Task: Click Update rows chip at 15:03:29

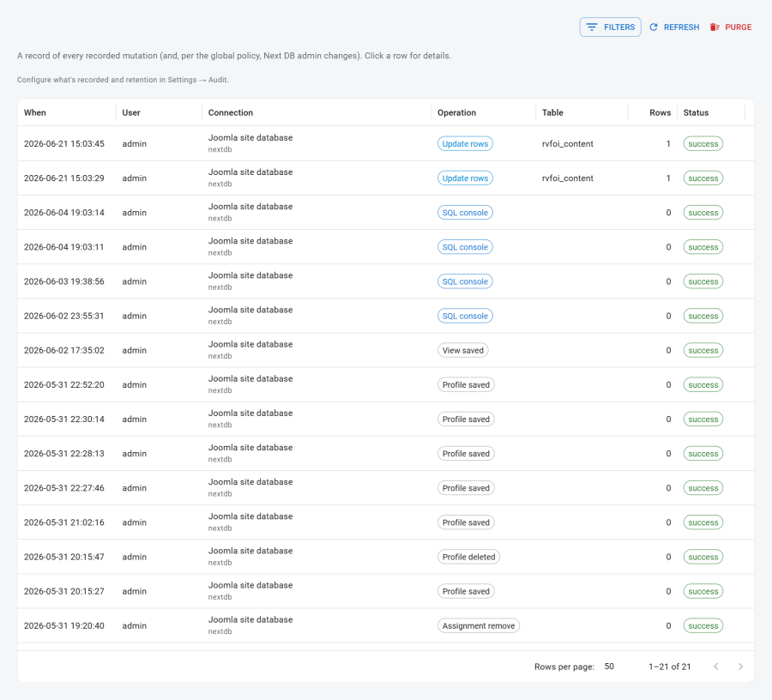Action: (465, 178)
